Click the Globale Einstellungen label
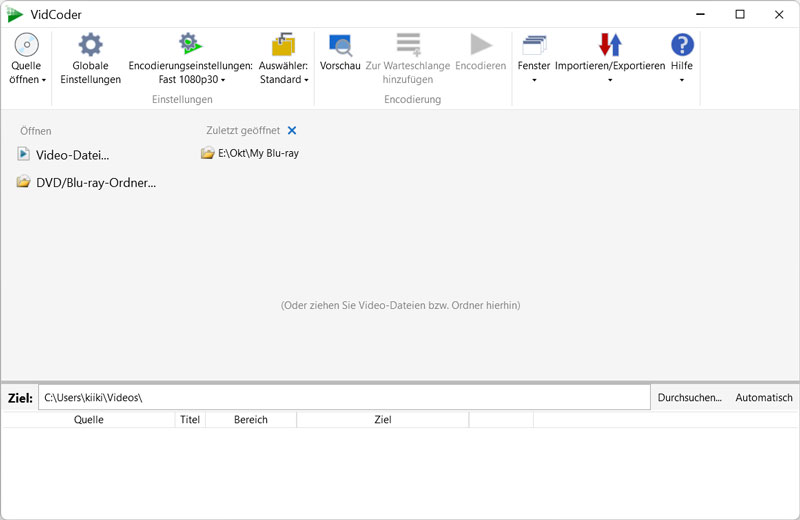The height and width of the screenshot is (520, 800). coord(90,72)
